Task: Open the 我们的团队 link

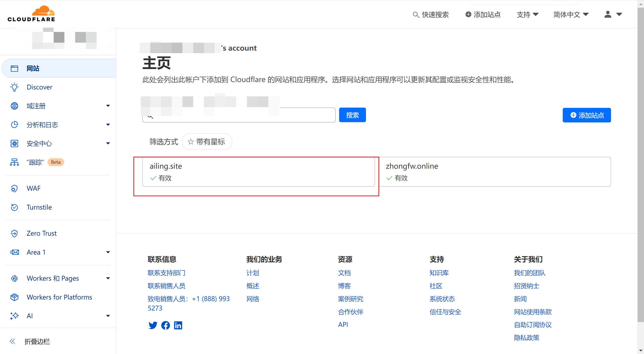Action: click(530, 273)
